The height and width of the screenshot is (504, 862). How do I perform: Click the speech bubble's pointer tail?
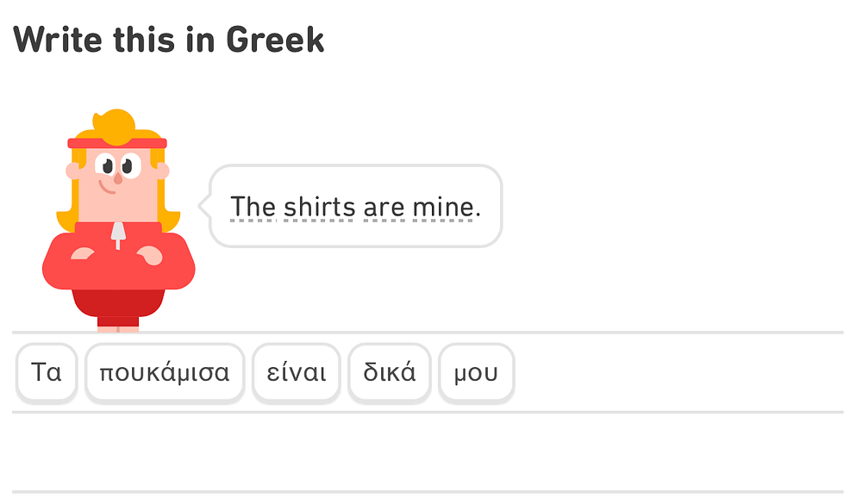click(204, 207)
